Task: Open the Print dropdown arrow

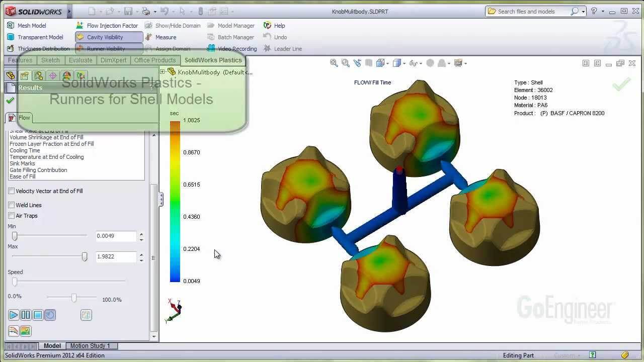Action: (155, 11)
